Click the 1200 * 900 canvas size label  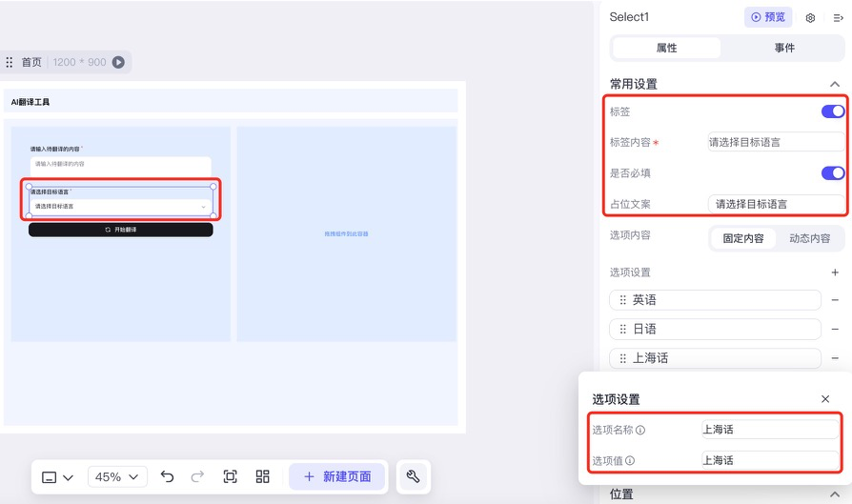pos(79,62)
